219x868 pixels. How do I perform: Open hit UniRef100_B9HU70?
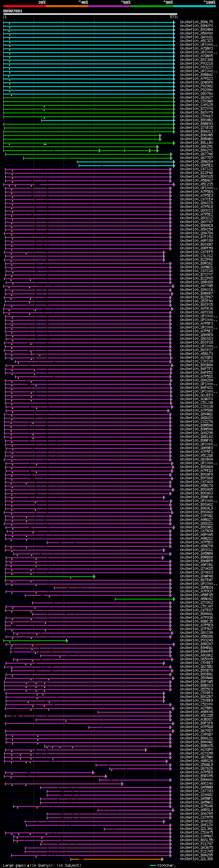tap(196, 26)
